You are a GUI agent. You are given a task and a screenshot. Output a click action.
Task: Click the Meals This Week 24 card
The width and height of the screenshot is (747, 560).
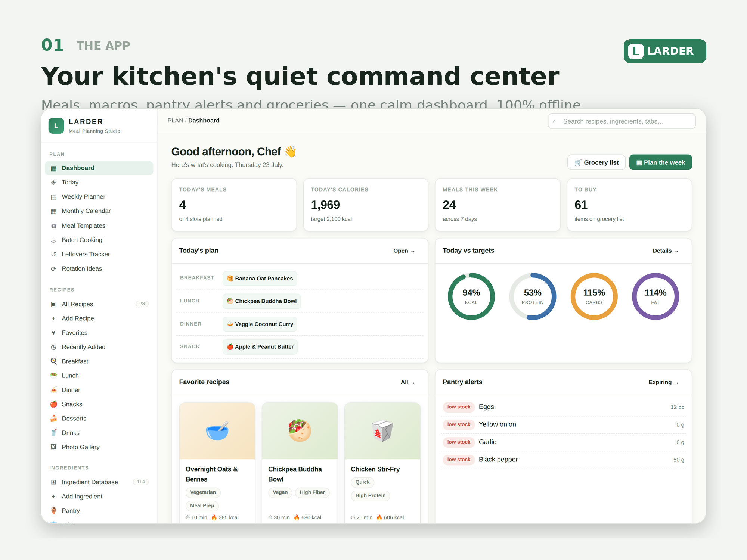(x=498, y=205)
